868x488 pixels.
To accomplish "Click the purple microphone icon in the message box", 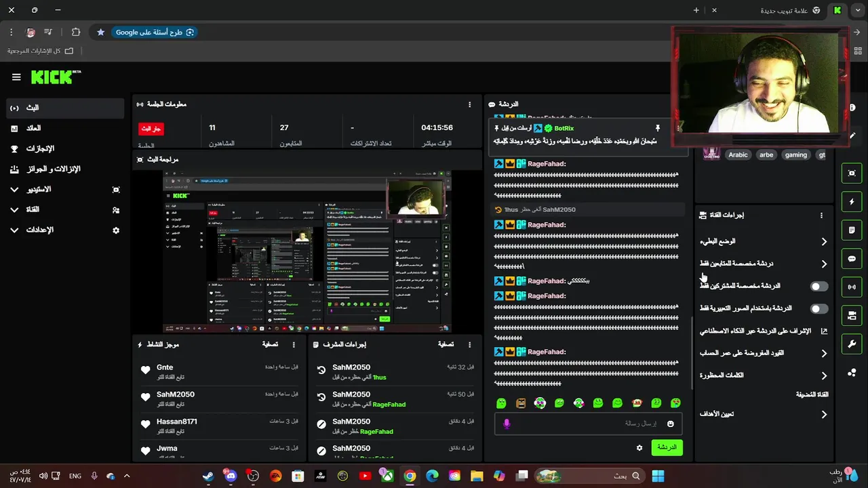I will [506, 424].
